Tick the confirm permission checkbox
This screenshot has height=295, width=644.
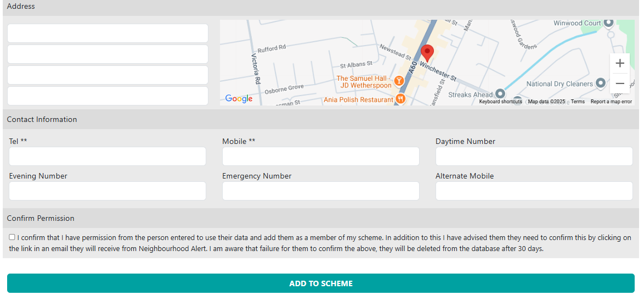(x=12, y=237)
